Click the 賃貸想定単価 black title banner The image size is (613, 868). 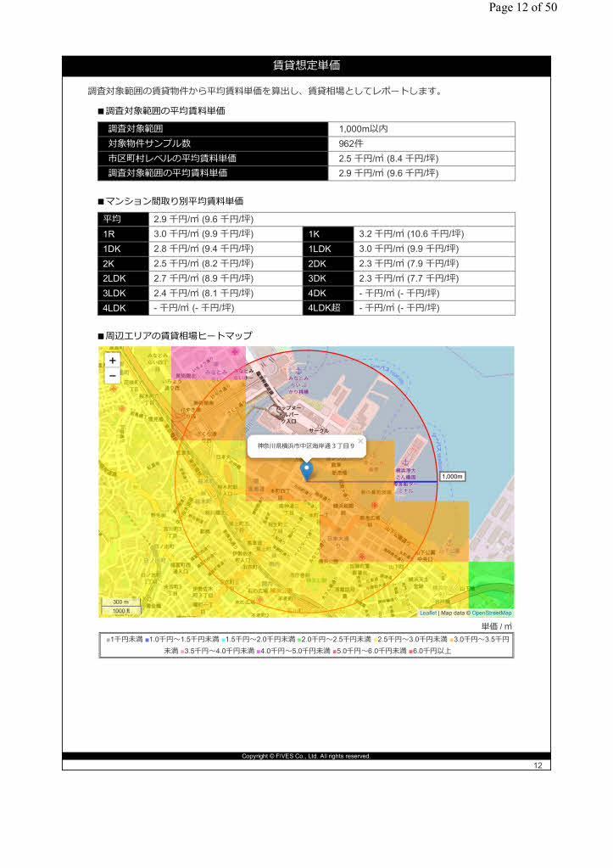coord(306,65)
